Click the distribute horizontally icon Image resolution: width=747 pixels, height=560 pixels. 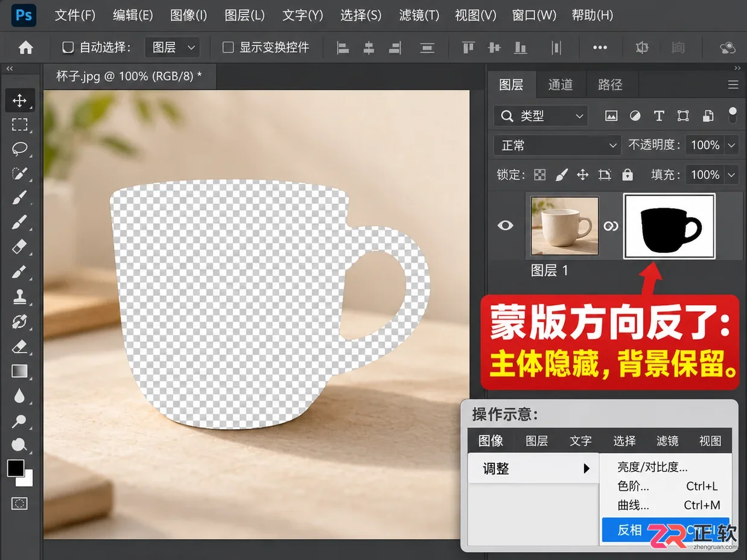pos(556,48)
